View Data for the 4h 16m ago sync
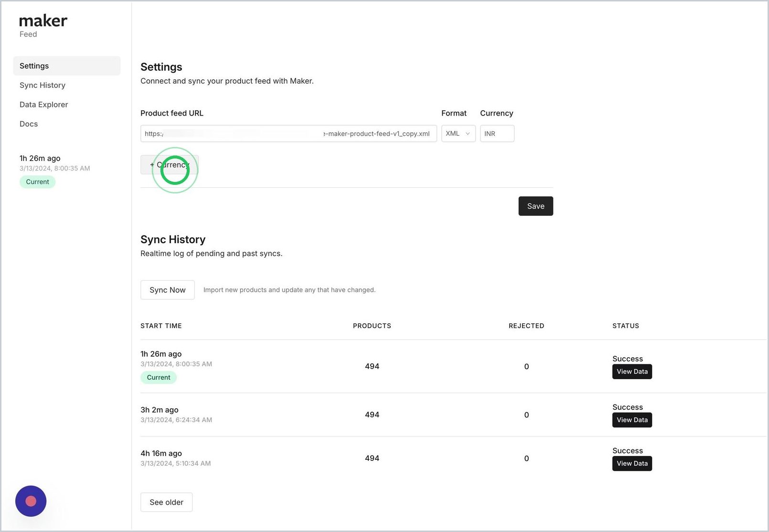Screen dimensions: 769x532 pyautogui.click(x=632, y=463)
